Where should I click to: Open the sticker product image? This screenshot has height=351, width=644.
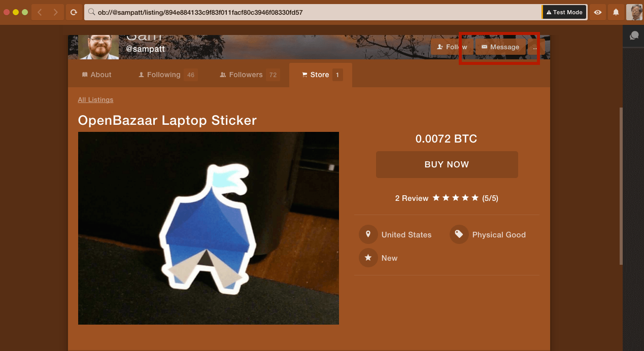click(x=209, y=228)
